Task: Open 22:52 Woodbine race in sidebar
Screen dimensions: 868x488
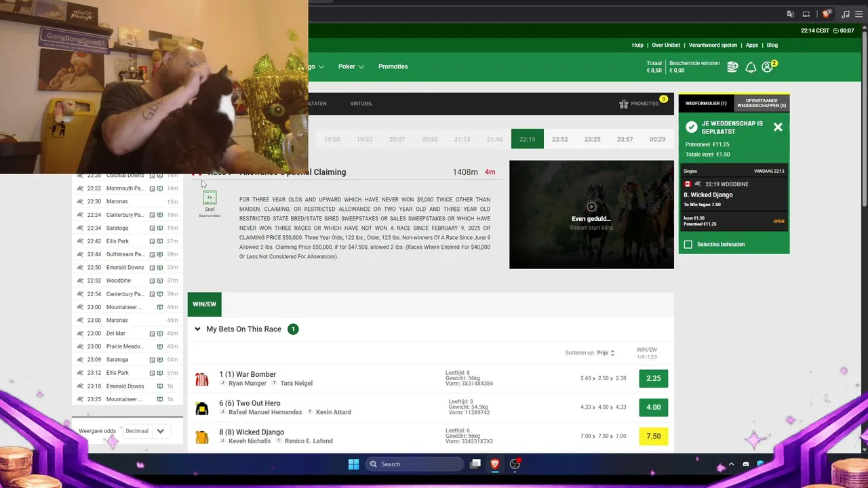Action: (127, 281)
